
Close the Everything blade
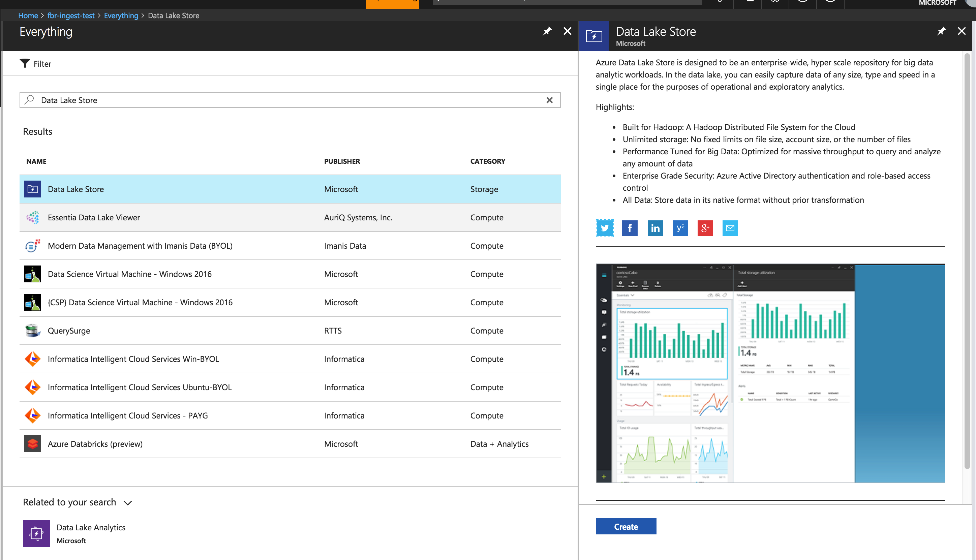[568, 31]
